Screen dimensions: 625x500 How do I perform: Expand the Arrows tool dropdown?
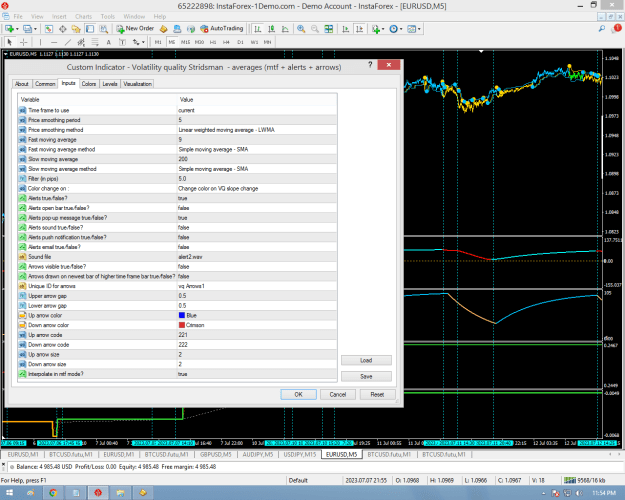143,42
